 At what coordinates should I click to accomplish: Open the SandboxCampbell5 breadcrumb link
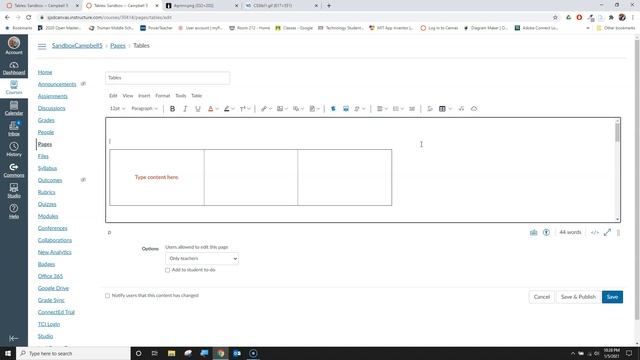click(x=77, y=46)
